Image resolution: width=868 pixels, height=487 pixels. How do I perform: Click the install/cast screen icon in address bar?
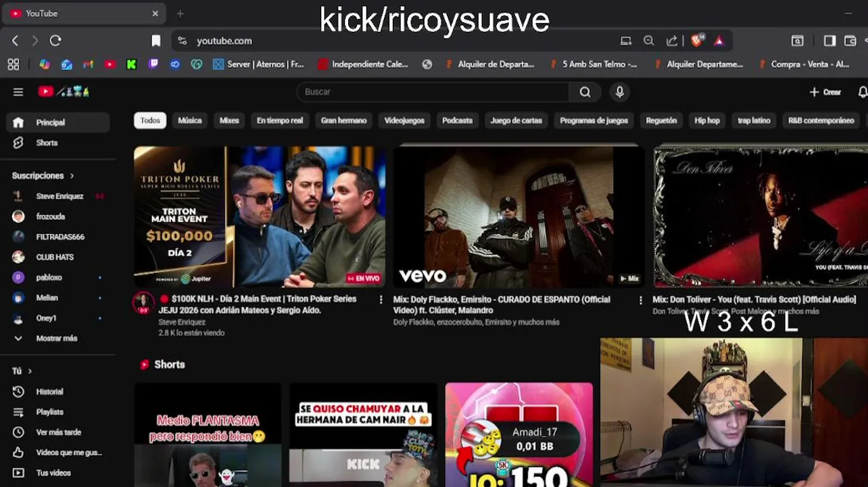tap(626, 41)
